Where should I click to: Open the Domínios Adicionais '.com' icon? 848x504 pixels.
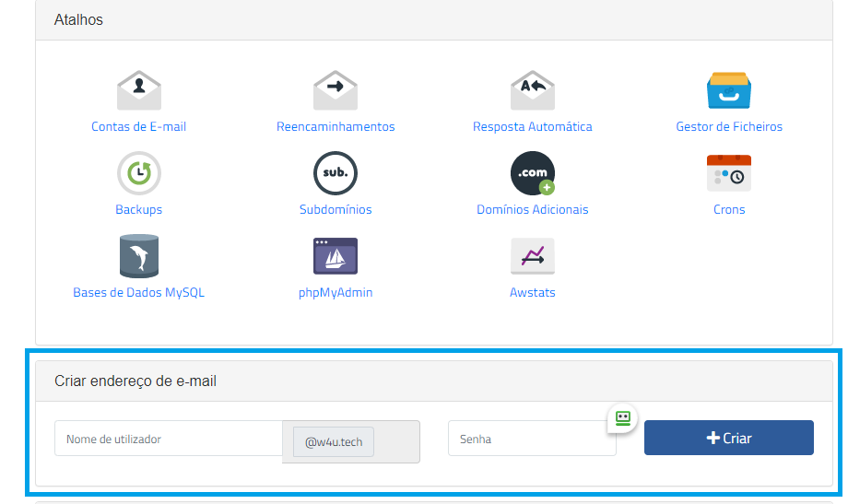(533, 173)
